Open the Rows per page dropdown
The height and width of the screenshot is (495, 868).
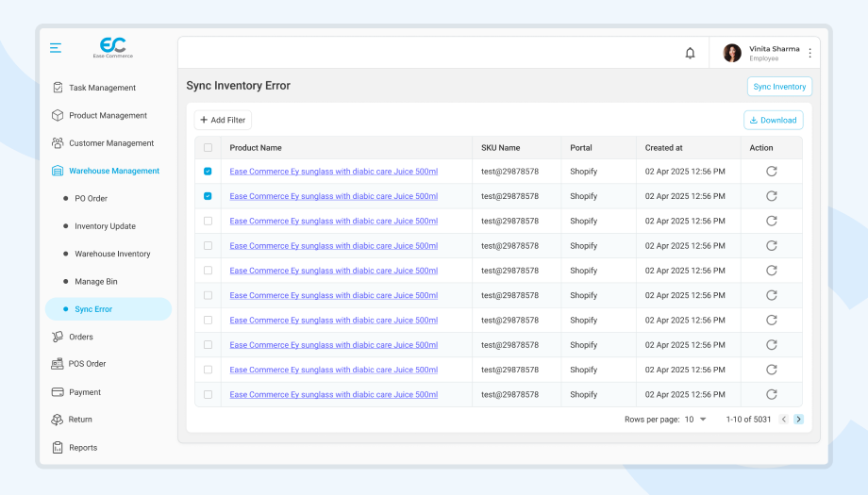pos(695,420)
